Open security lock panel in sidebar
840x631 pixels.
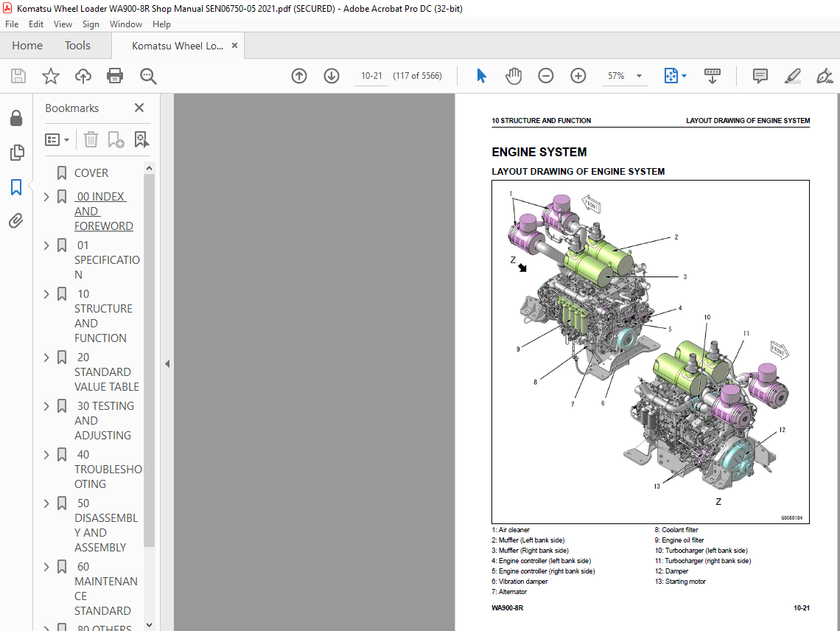pyautogui.click(x=17, y=118)
